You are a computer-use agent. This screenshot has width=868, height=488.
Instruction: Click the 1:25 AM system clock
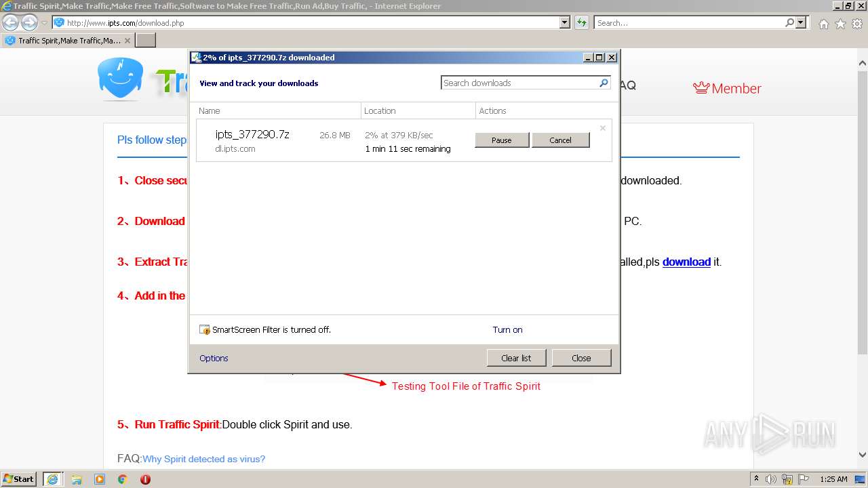833,479
